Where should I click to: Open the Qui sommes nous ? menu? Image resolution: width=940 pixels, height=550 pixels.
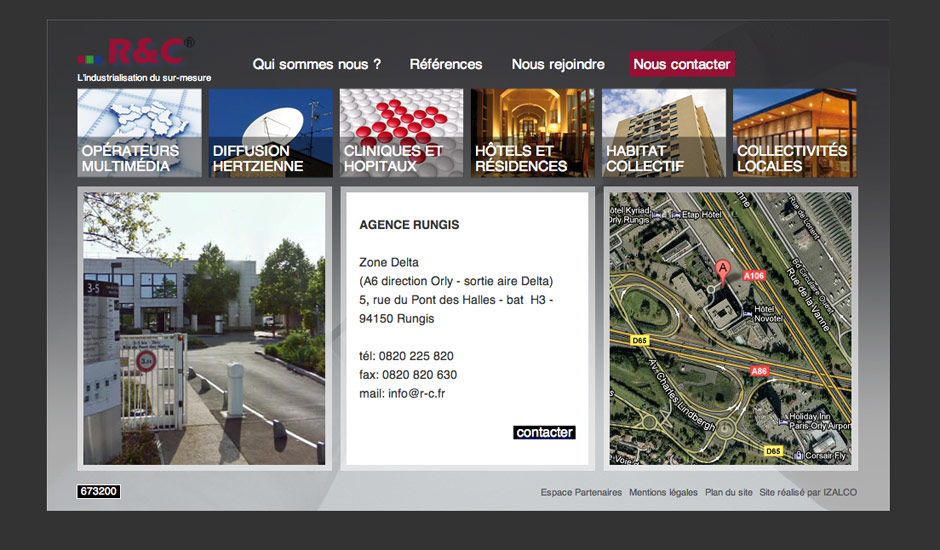[316, 64]
